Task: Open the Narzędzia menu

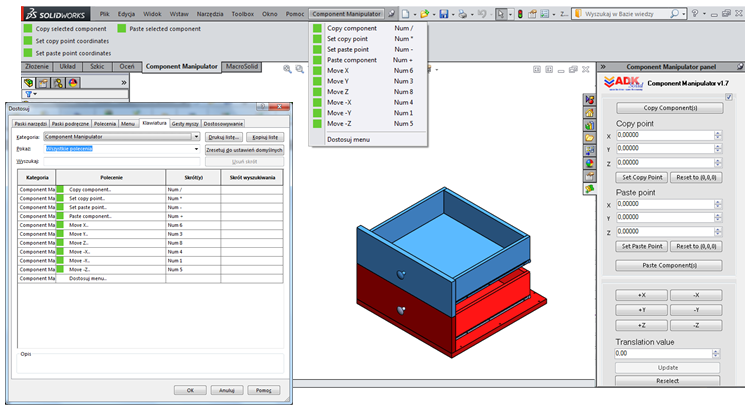Action: pos(210,14)
